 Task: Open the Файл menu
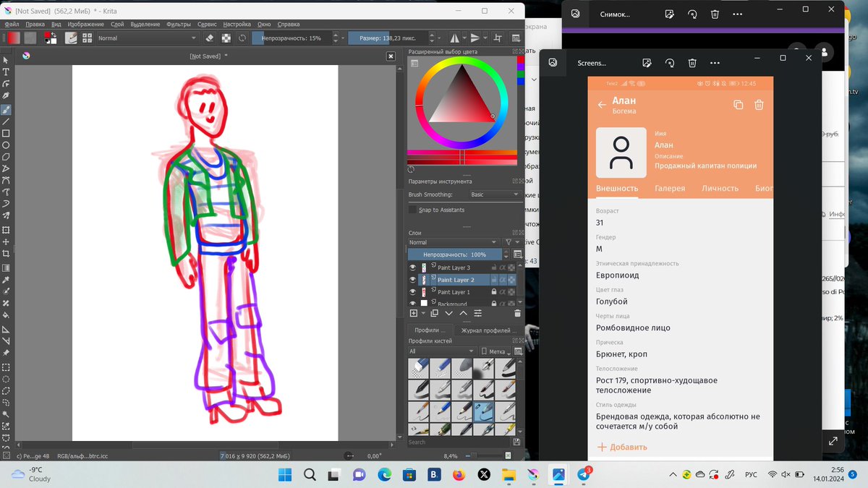point(12,24)
